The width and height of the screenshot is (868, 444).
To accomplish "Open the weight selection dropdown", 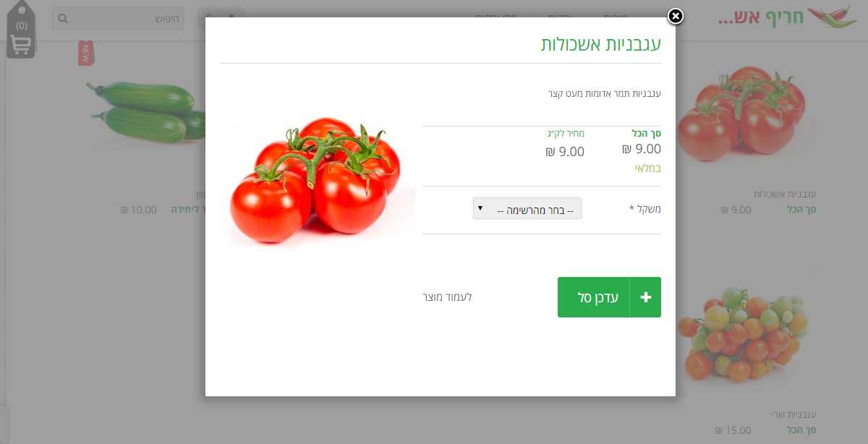I will (527, 208).
